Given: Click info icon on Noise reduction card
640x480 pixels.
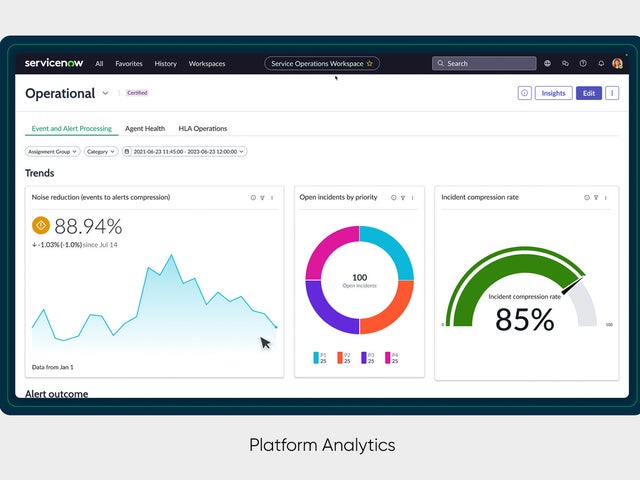Looking at the screenshot, I should [x=253, y=198].
